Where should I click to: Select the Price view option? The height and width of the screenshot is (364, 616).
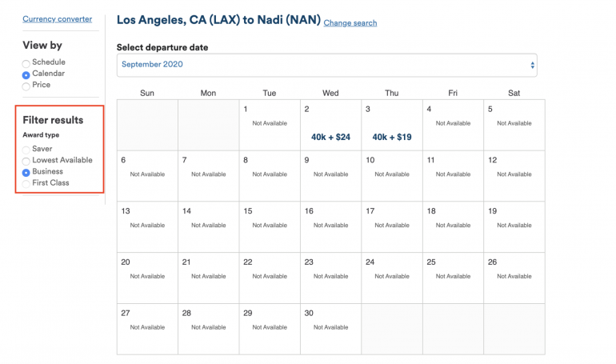[26, 85]
